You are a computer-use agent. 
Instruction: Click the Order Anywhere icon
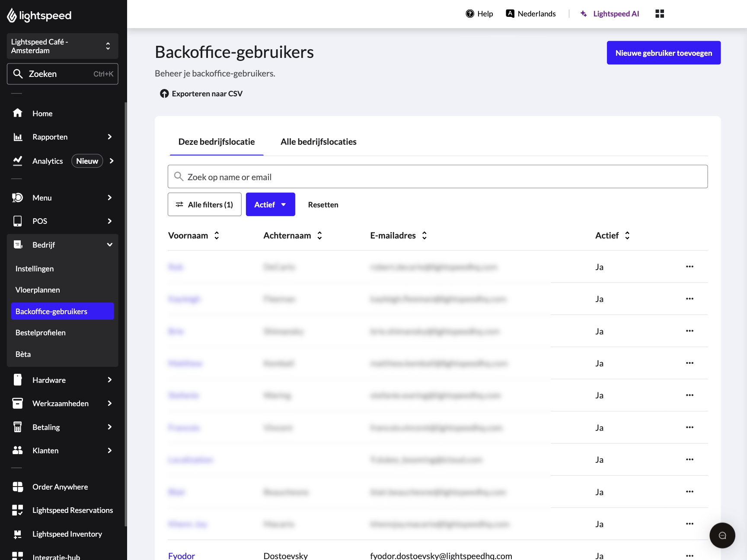click(18, 487)
